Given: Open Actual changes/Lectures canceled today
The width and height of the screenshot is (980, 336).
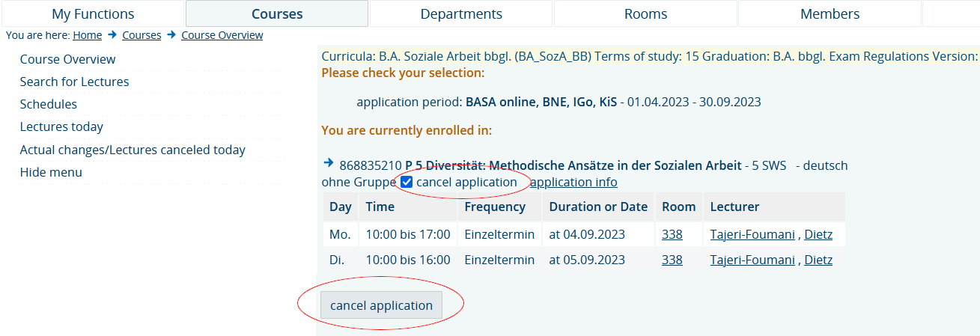Looking at the screenshot, I should pos(133,150).
